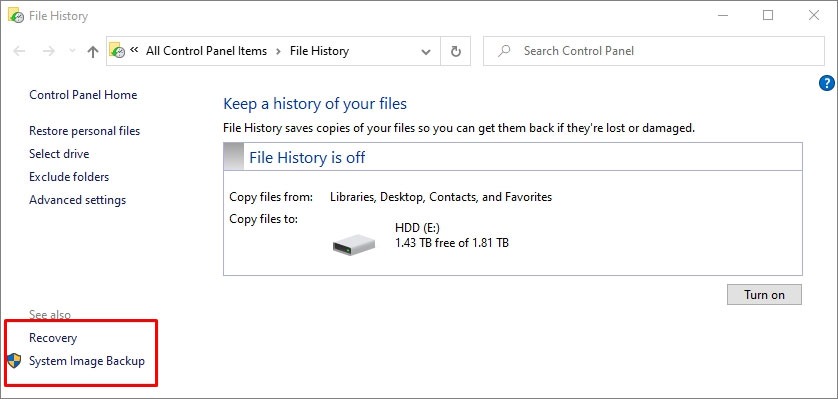The image size is (838, 399).
Task: Click the refresh icon beside address bar
Action: (x=455, y=51)
